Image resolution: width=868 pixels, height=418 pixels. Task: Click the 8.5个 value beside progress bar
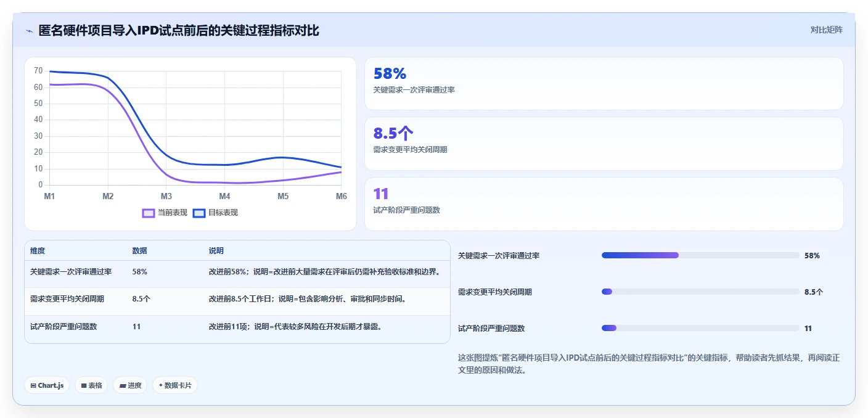[814, 292]
